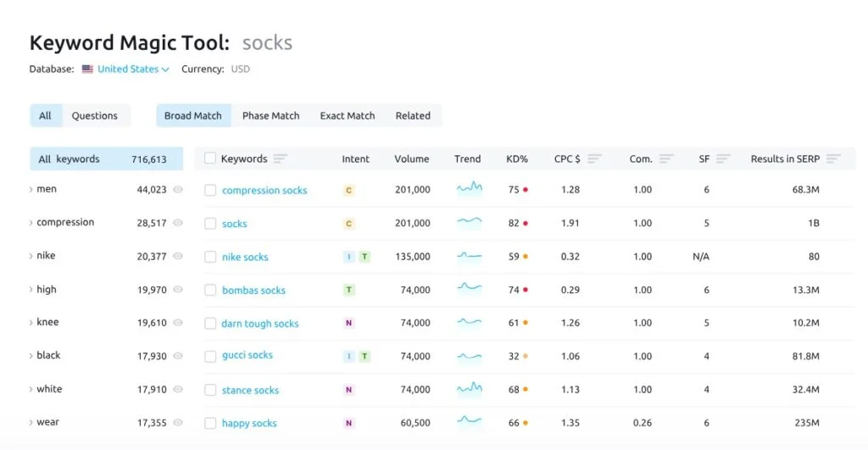Click the C intent badge for socks row
The width and height of the screenshot is (868, 450).
348,224
